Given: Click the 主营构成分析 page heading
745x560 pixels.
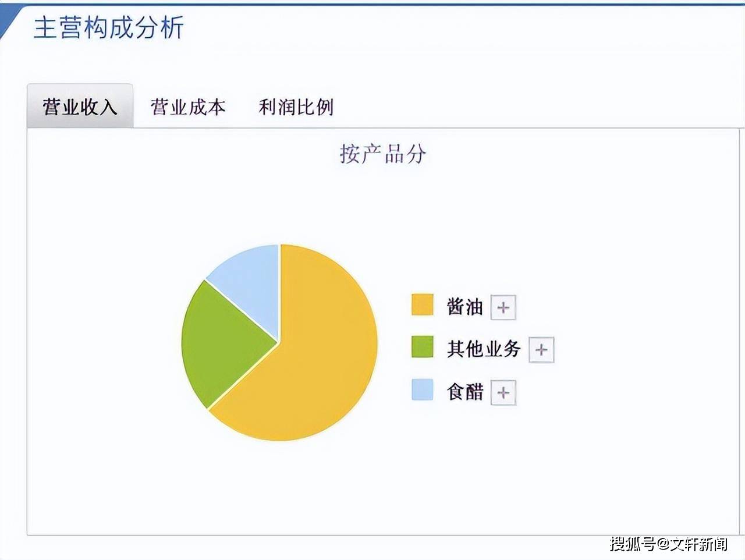Looking at the screenshot, I should pyautogui.click(x=109, y=26).
